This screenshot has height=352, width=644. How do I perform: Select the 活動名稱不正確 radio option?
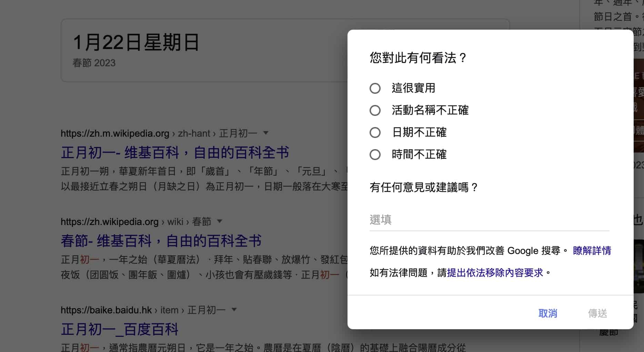point(375,110)
